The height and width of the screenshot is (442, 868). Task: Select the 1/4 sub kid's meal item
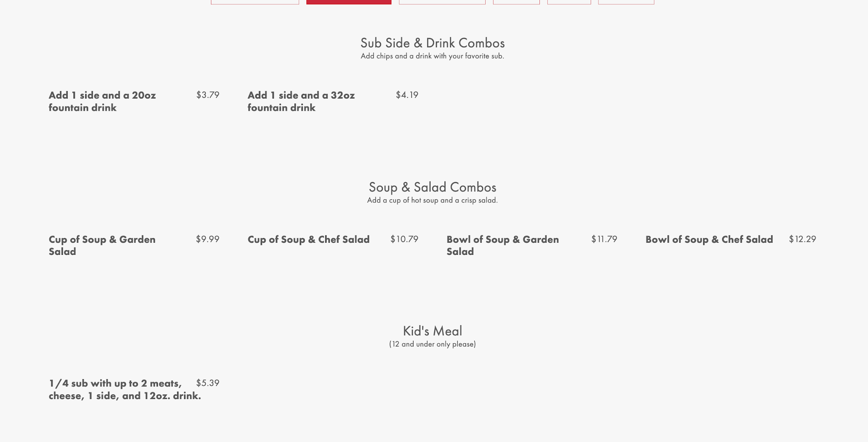[x=125, y=389]
